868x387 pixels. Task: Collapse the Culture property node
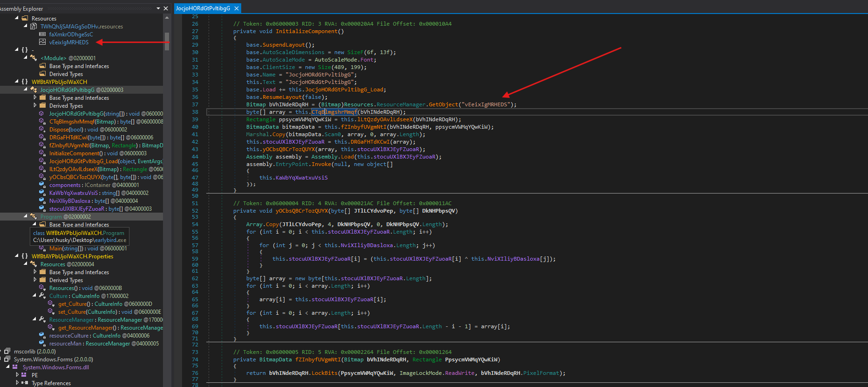[x=34, y=295]
